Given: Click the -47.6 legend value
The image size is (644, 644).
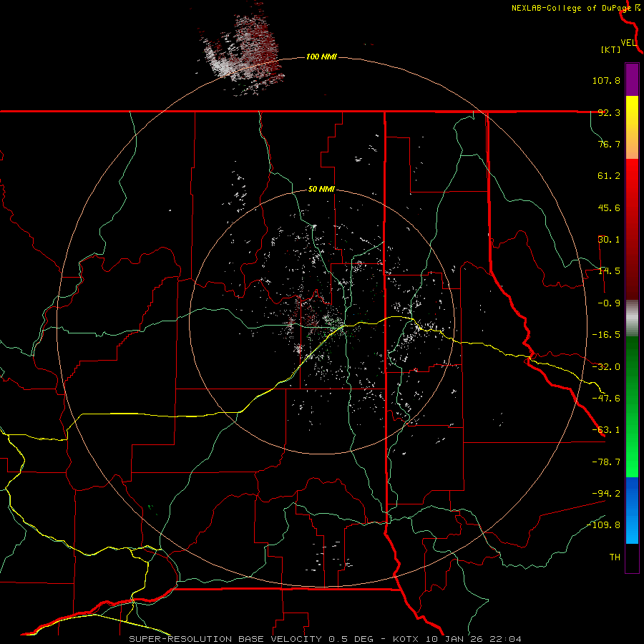Looking at the screenshot, I should (606, 399).
